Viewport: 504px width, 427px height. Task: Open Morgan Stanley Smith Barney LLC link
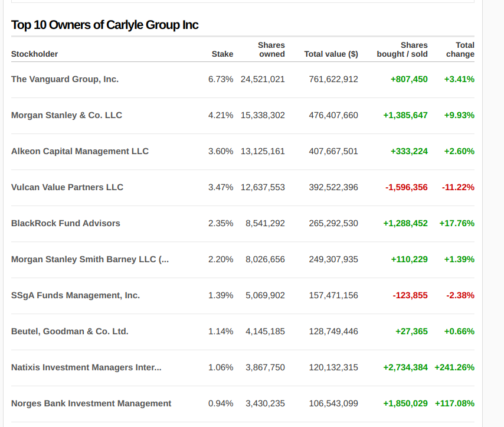tap(90, 259)
